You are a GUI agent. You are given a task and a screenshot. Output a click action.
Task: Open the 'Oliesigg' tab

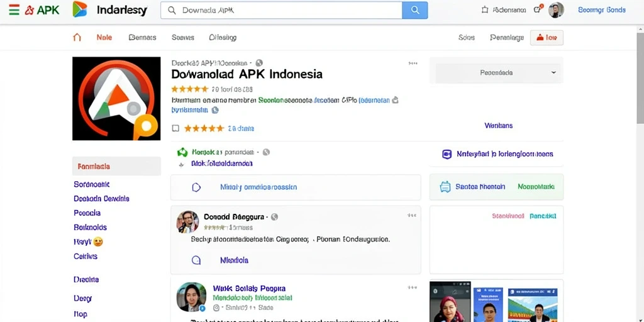pyautogui.click(x=223, y=37)
